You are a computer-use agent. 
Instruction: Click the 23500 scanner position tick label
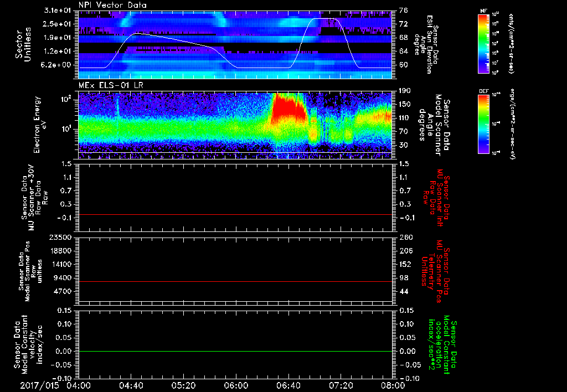tap(60, 237)
